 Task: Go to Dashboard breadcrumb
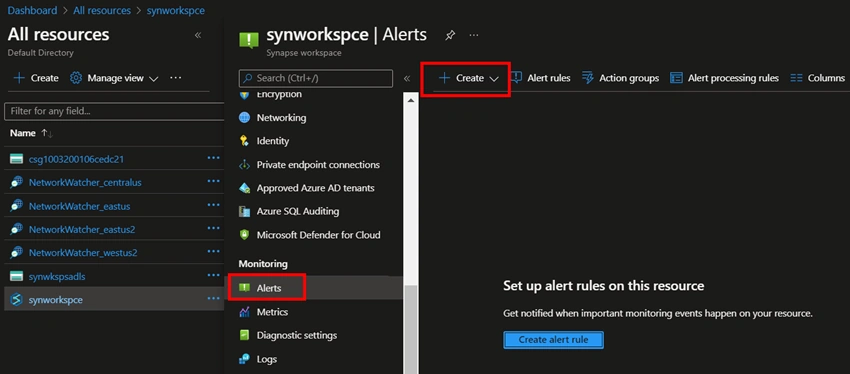[x=32, y=10]
